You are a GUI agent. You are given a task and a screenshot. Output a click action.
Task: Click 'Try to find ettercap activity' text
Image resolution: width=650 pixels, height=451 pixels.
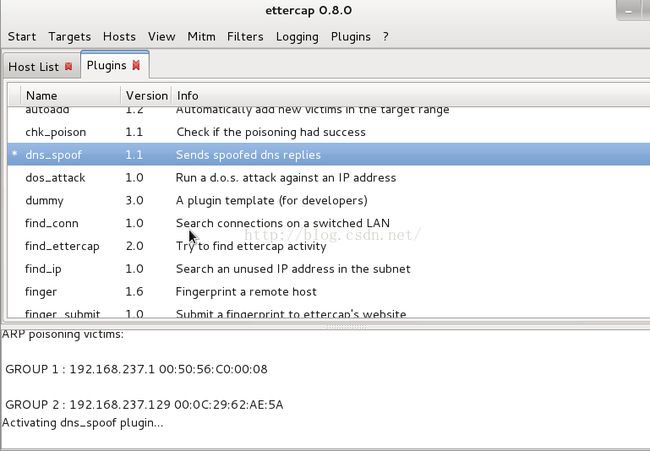click(x=251, y=246)
